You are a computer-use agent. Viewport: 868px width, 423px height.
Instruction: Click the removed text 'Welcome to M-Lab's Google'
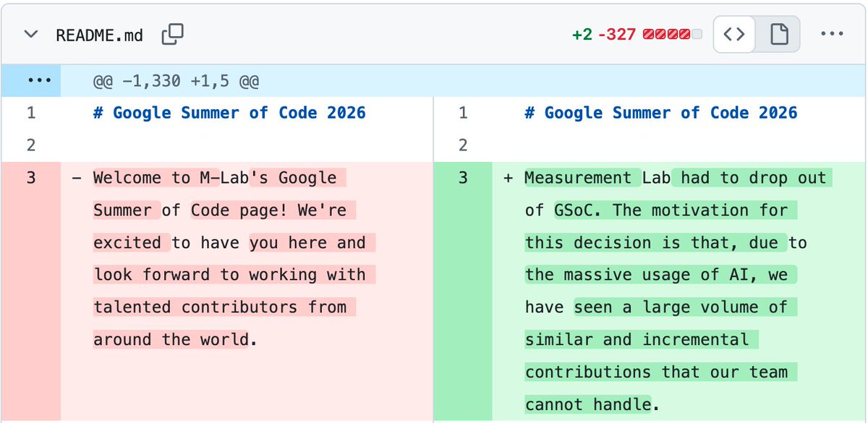pyautogui.click(x=215, y=178)
